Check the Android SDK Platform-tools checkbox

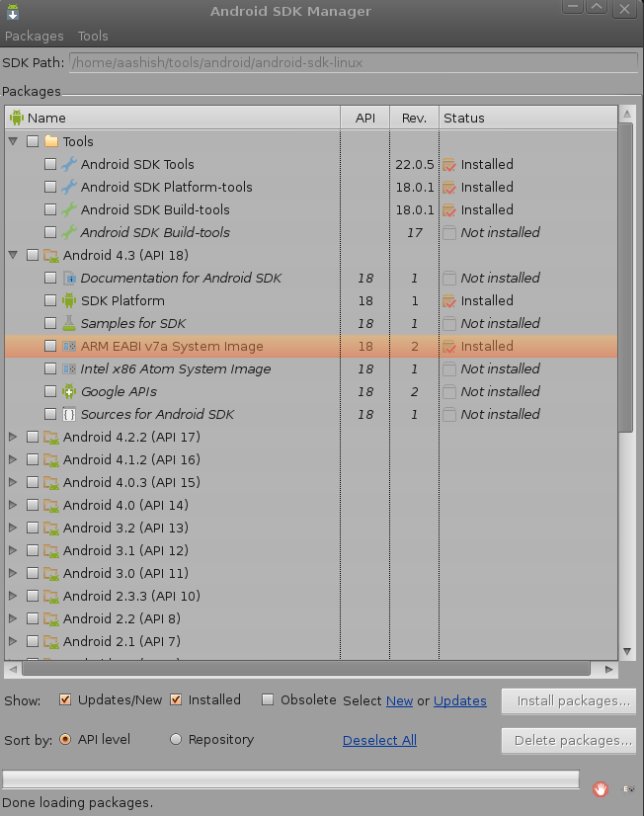point(50,187)
